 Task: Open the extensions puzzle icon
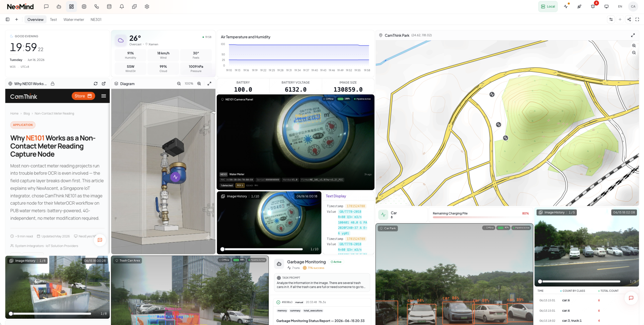134,7
